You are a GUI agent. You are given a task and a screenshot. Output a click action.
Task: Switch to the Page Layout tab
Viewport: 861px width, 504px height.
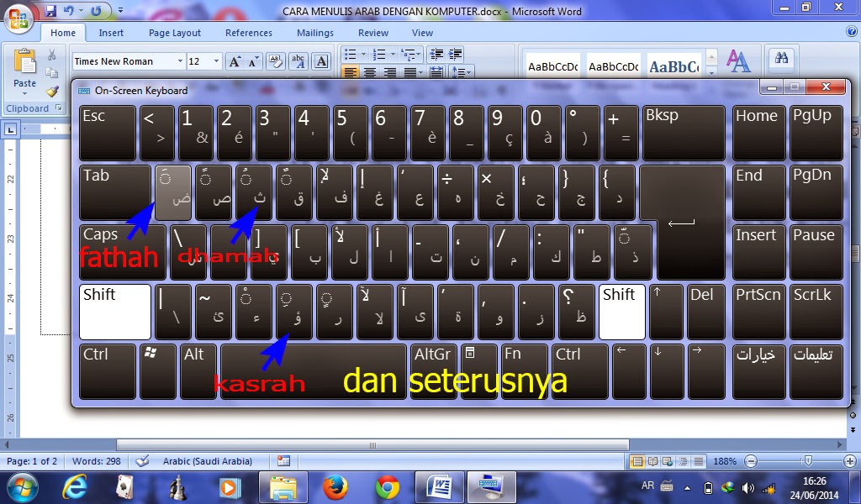(x=175, y=33)
